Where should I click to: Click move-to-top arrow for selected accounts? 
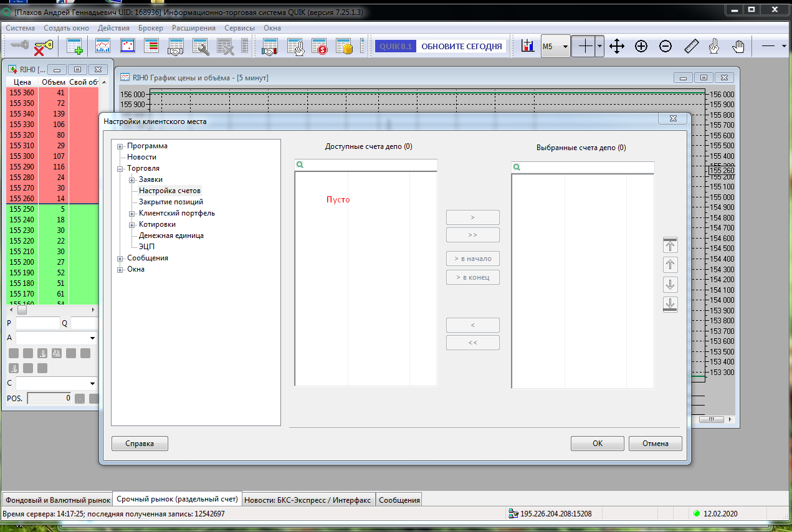tap(670, 245)
